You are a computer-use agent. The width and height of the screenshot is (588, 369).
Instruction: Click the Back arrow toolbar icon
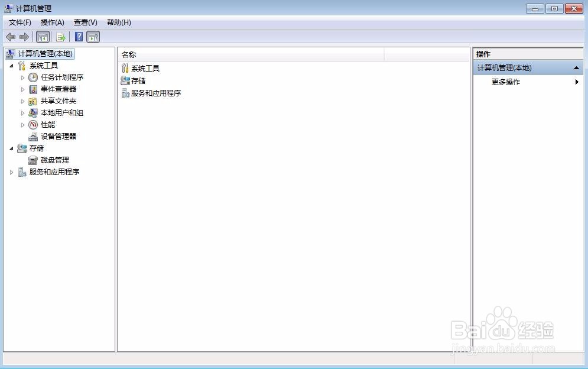click(x=11, y=37)
